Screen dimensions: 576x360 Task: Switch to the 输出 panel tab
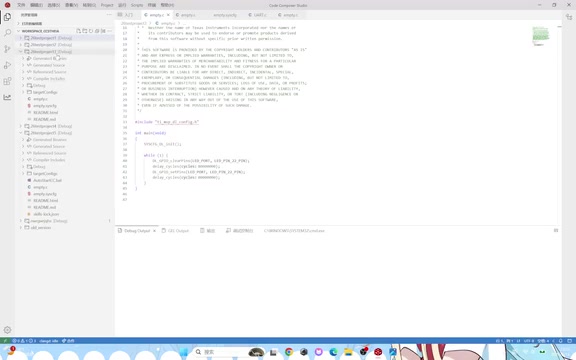pyautogui.click(x=208, y=231)
